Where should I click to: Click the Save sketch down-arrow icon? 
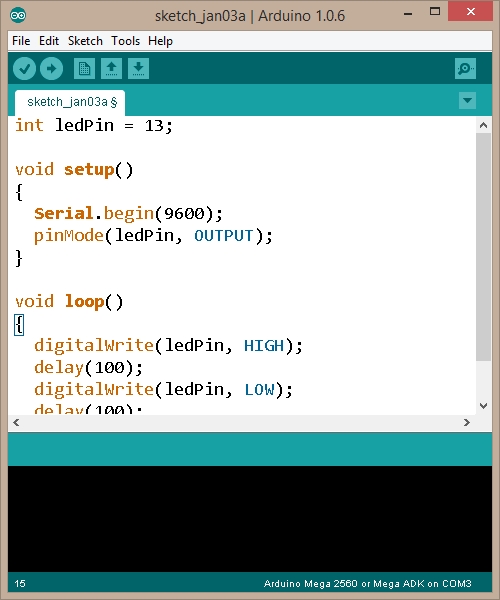[x=138, y=69]
